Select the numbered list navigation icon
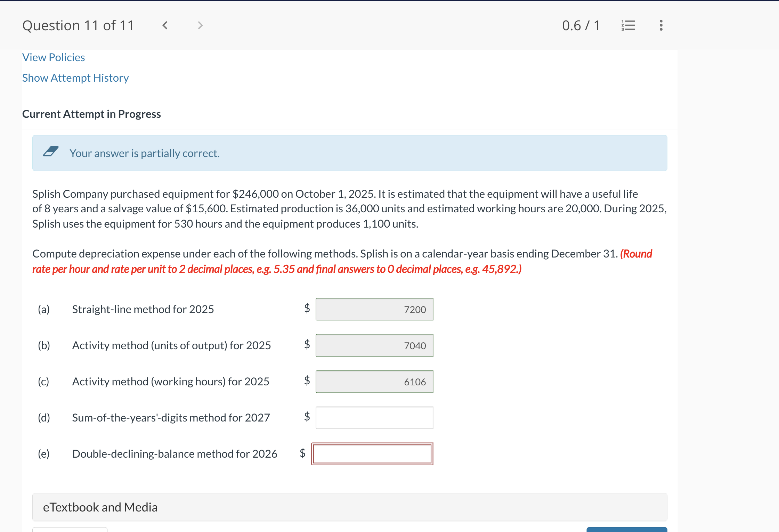This screenshot has width=779, height=532. click(628, 25)
